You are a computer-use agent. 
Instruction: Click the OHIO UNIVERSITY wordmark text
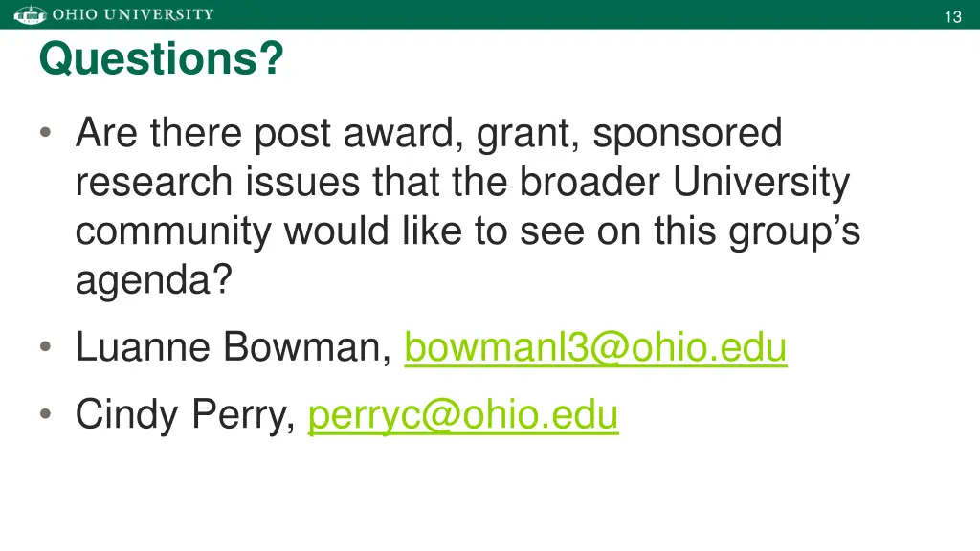[132, 14]
